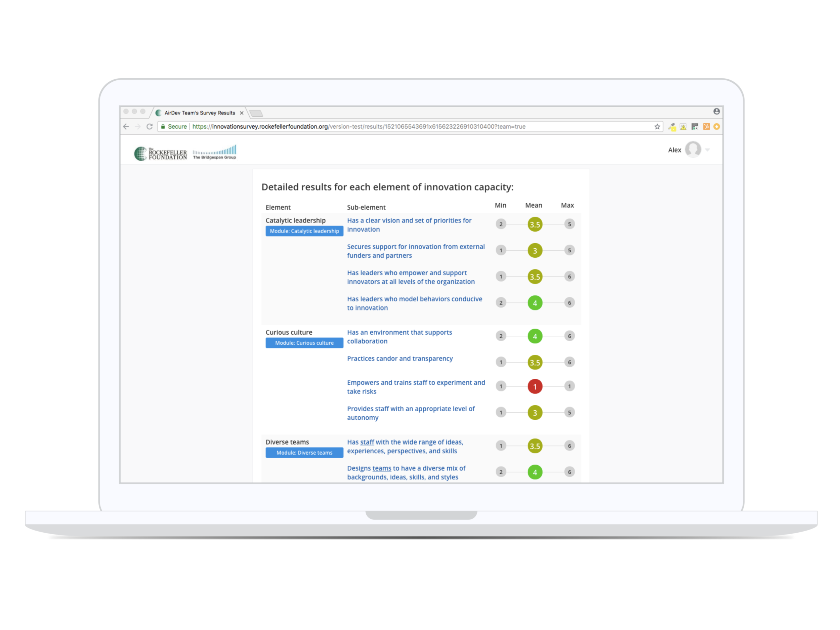Image resolution: width=840 pixels, height=630 pixels.
Task: Click the URL address bar
Action: [x=410, y=126]
